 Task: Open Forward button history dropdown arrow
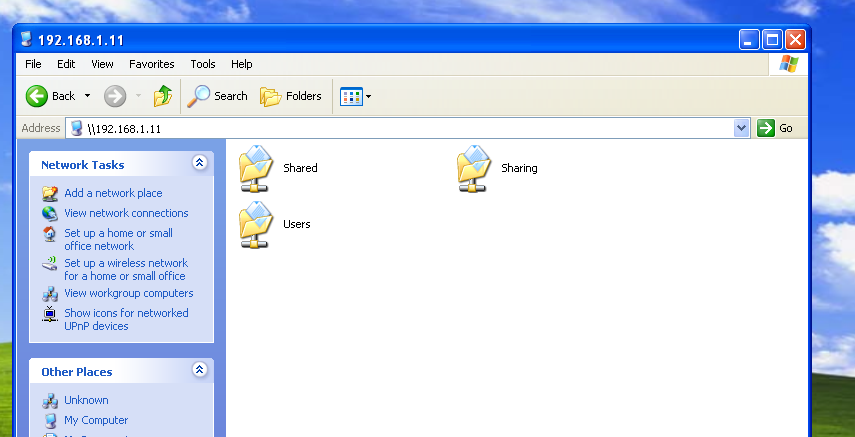[x=139, y=96]
